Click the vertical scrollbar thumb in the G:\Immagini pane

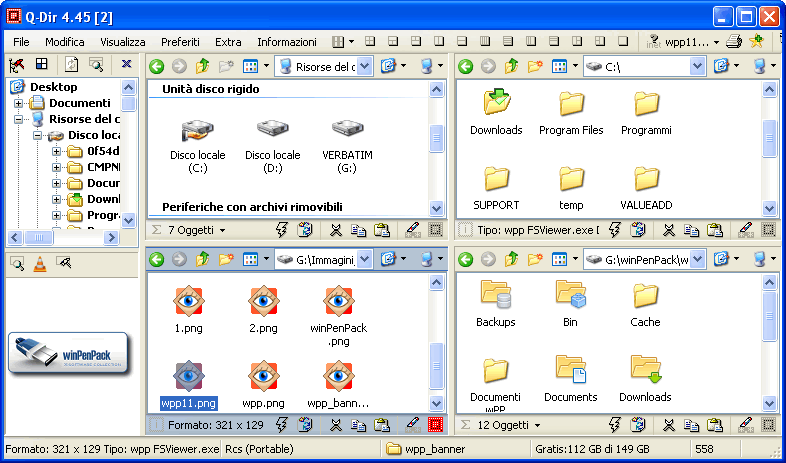tap(437, 366)
